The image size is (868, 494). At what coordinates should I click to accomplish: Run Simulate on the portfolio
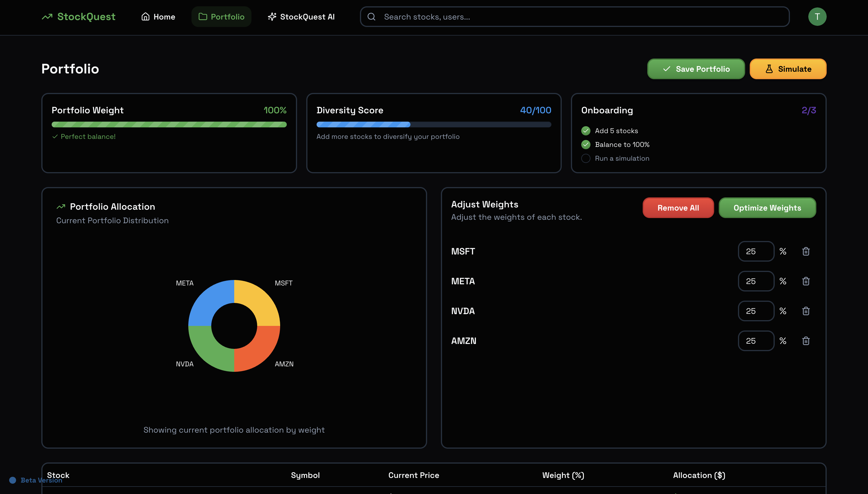pyautogui.click(x=788, y=69)
